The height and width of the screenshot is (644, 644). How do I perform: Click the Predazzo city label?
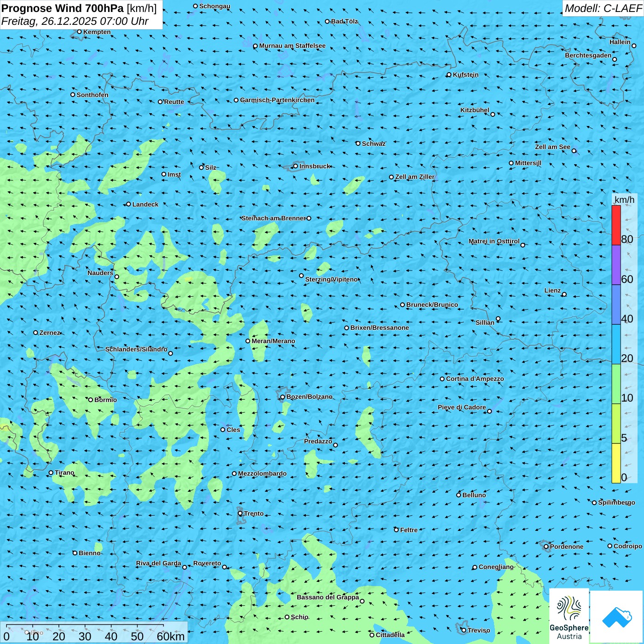[x=318, y=441]
